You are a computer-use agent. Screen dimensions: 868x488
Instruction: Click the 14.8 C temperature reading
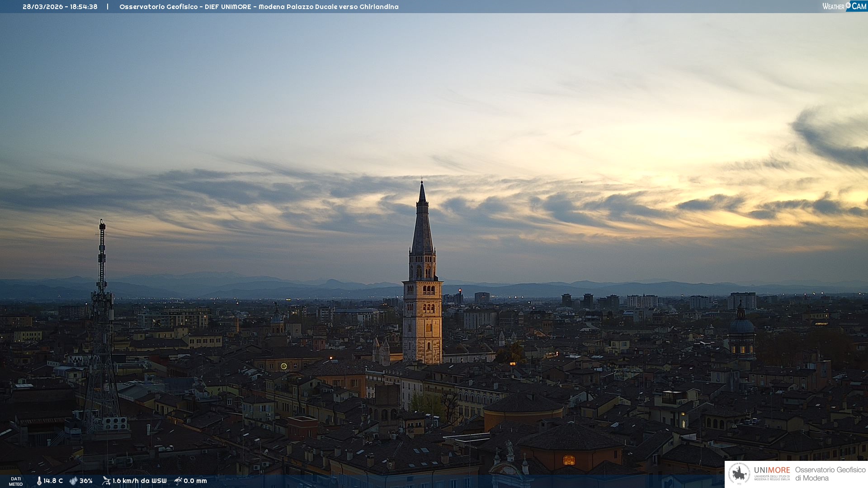tap(53, 481)
